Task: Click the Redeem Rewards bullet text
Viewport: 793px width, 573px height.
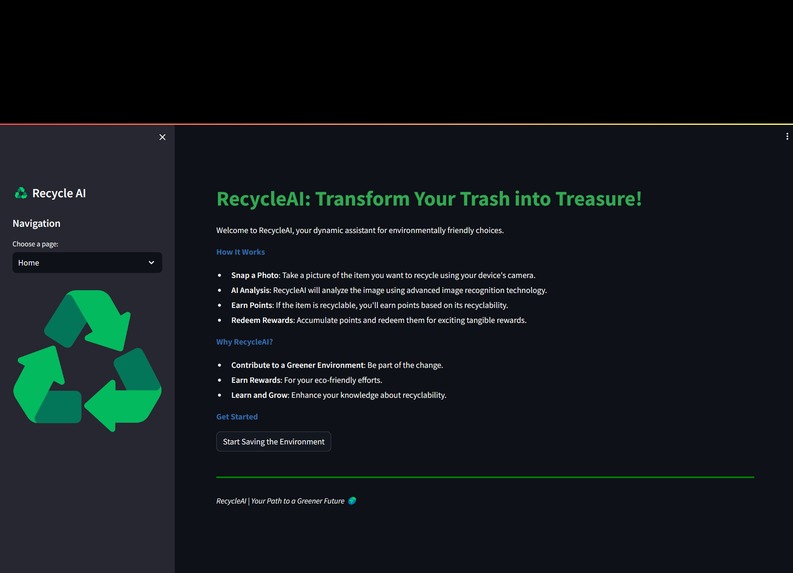Action: [379, 320]
